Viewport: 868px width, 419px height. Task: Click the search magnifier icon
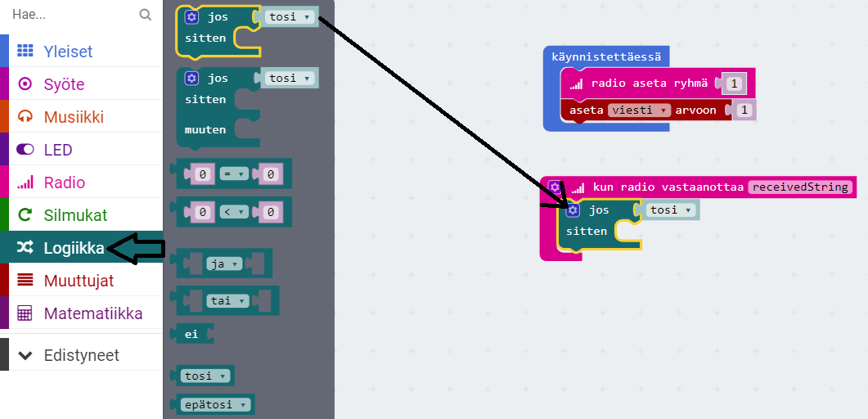tap(146, 15)
